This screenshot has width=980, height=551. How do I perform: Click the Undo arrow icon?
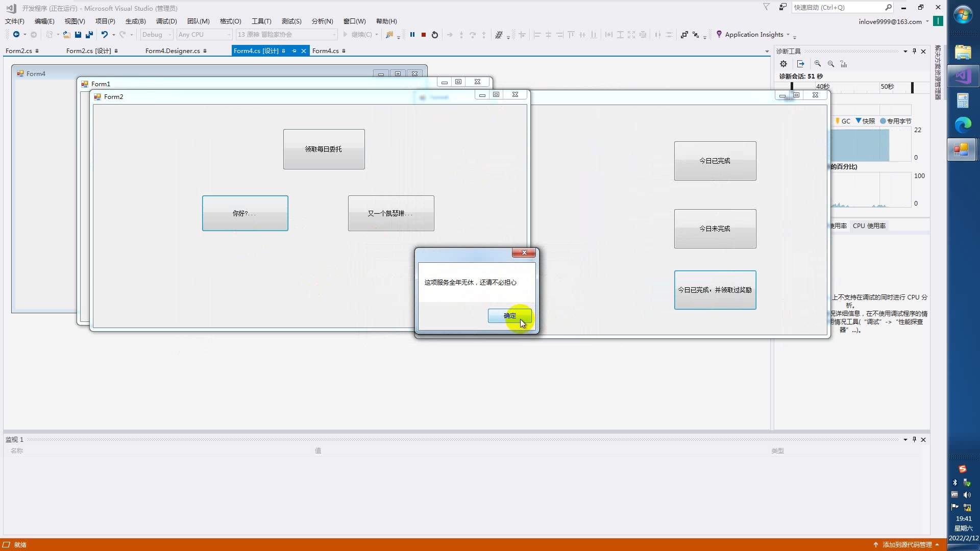(x=104, y=35)
